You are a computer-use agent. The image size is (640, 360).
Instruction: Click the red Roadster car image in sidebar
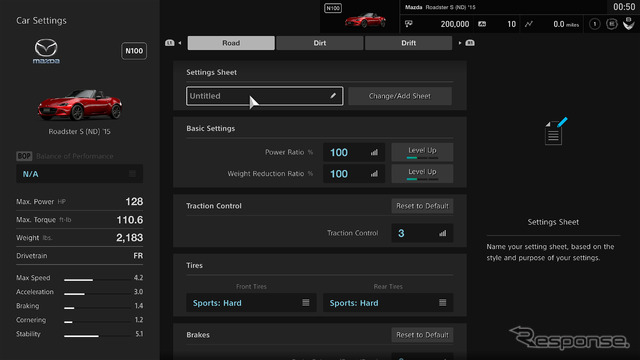pos(80,105)
